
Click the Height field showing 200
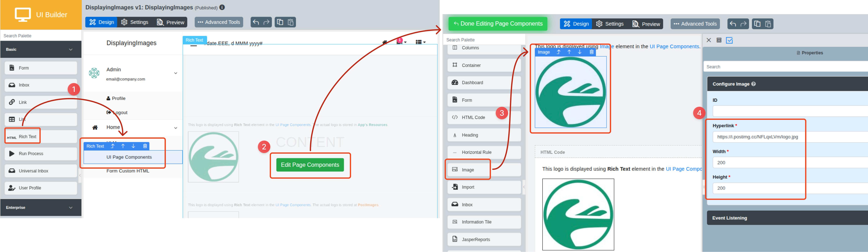coord(790,188)
